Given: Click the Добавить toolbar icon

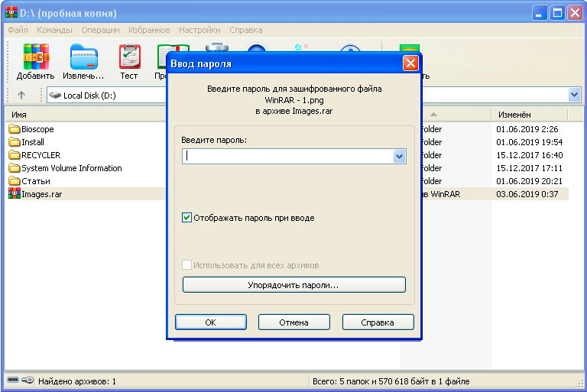Looking at the screenshot, I should pyautogui.click(x=36, y=57).
